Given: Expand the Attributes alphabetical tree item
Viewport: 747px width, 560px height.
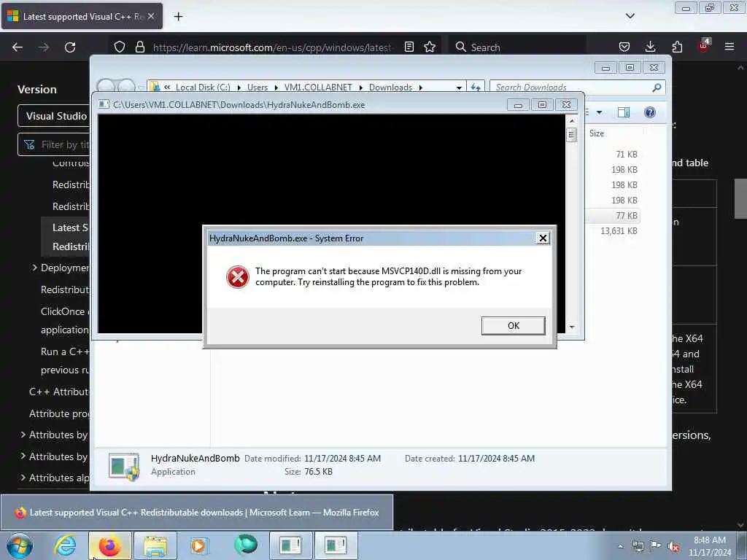Looking at the screenshot, I should pyautogui.click(x=23, y=477).
